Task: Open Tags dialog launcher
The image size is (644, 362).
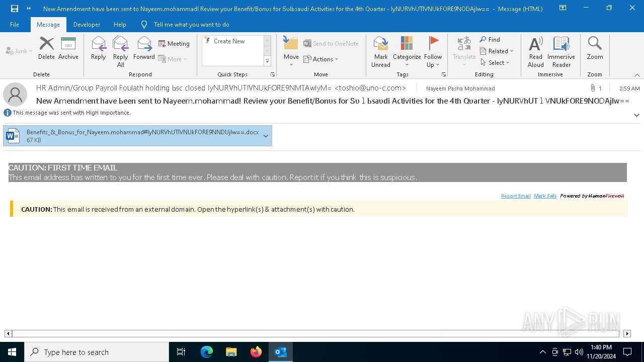Action: point(444,74)
